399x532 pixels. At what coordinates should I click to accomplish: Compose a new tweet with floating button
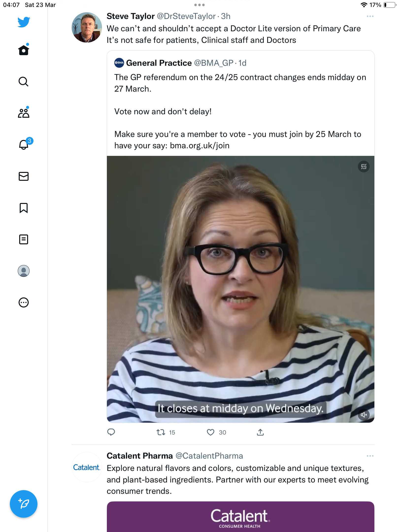(24, 504)
